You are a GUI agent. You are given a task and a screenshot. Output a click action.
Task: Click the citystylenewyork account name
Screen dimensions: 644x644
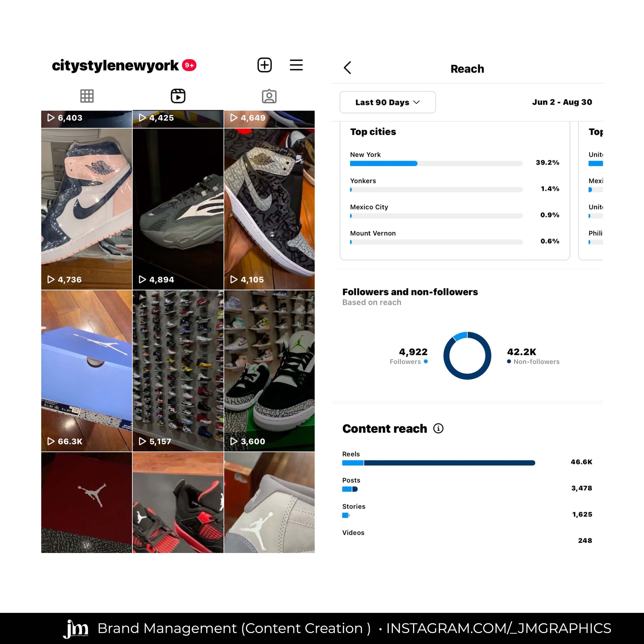click(115, 65)
